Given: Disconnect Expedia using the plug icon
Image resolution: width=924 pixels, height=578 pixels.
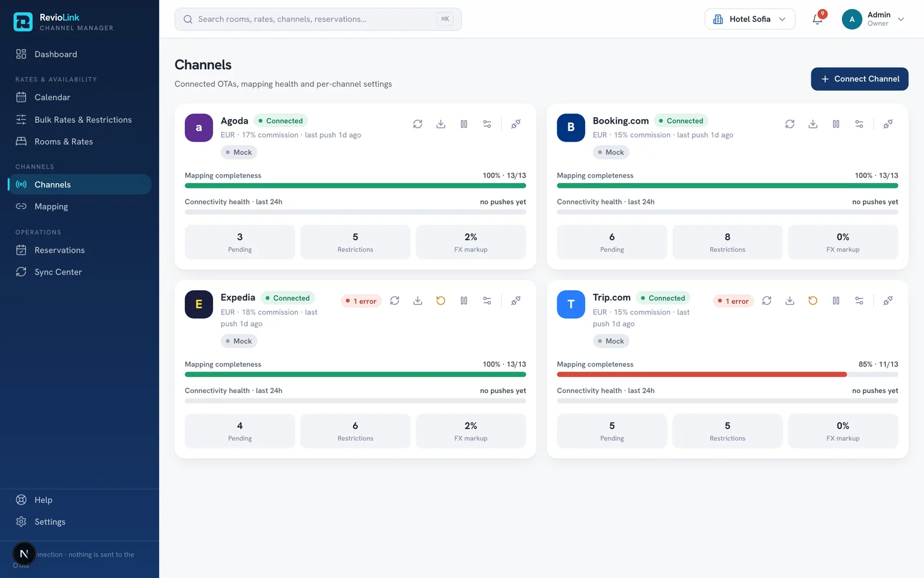Looking at the screenshot, I should coord(516,301).
